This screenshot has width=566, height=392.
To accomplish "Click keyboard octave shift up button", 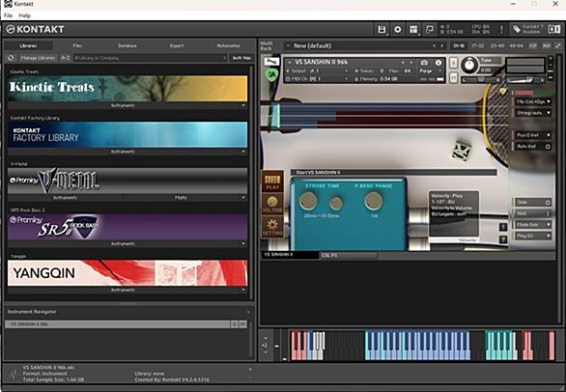I will click(266, 339).
